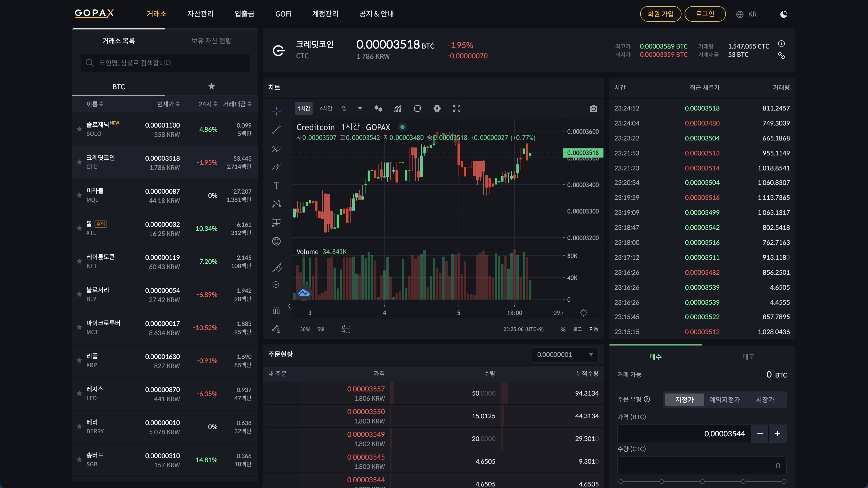
Task: Take chart snapshot with camera icon
Action: click(x=593, y=108)
